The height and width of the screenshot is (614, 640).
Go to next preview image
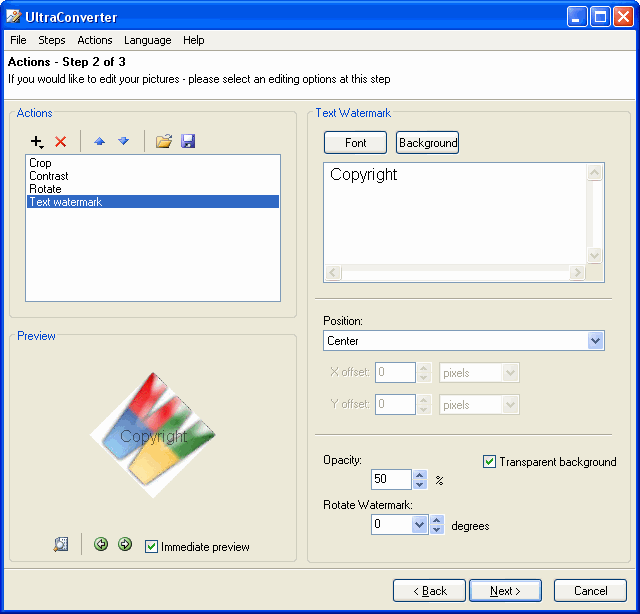[125, 544]
